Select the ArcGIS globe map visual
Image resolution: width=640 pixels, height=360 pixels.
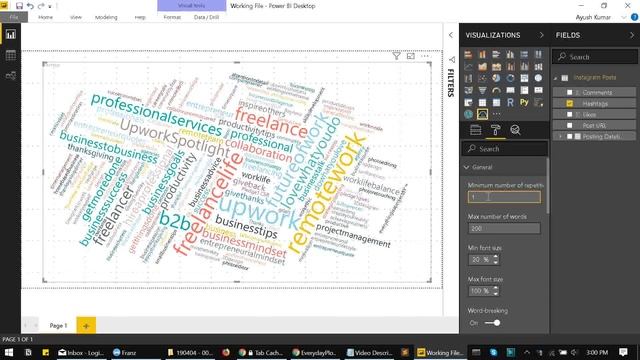(468, 114)
